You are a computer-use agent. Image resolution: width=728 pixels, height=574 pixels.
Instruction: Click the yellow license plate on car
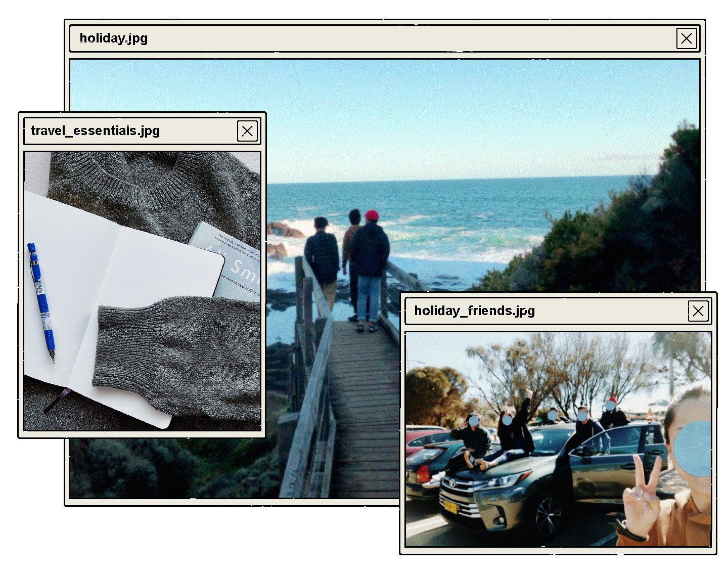pyautogui.click(x=450, y=506)
